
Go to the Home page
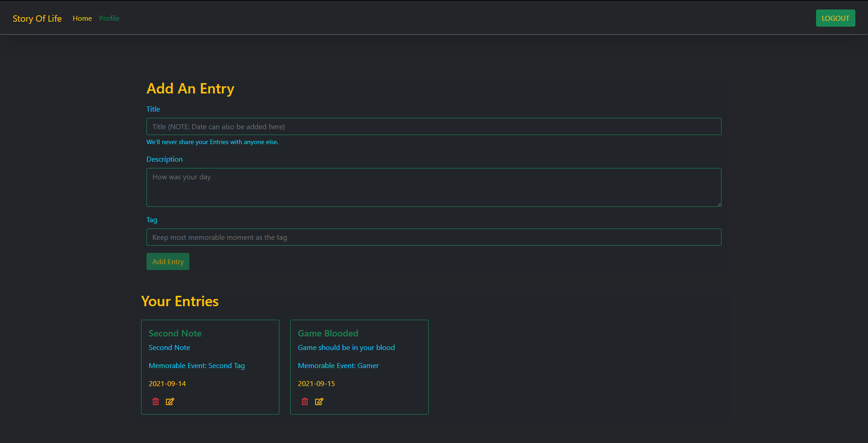[82, 19]
